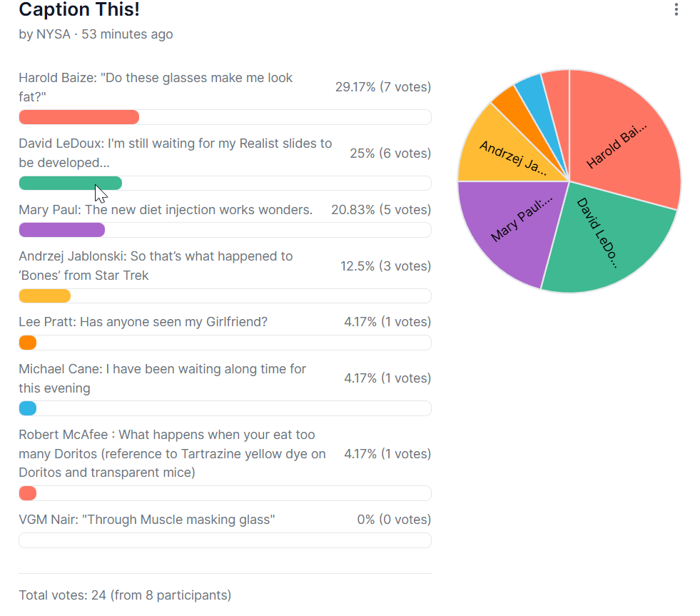Select Mary Paul's purple vote bar
The image size is (700, 616).
click(x=61, y=230)
